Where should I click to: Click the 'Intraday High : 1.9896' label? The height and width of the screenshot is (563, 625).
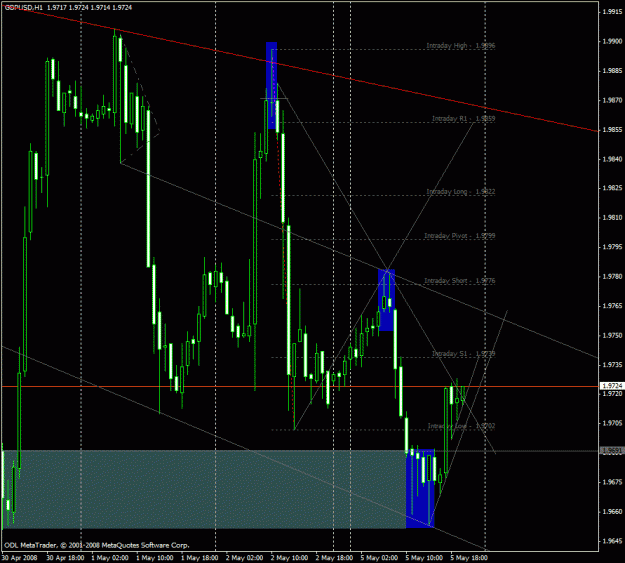point(460,45)
